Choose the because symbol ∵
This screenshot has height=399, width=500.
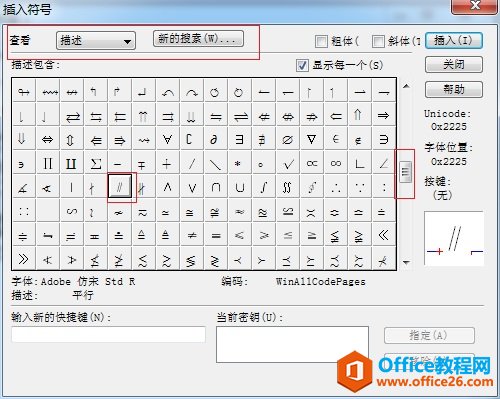coord(359,187)
